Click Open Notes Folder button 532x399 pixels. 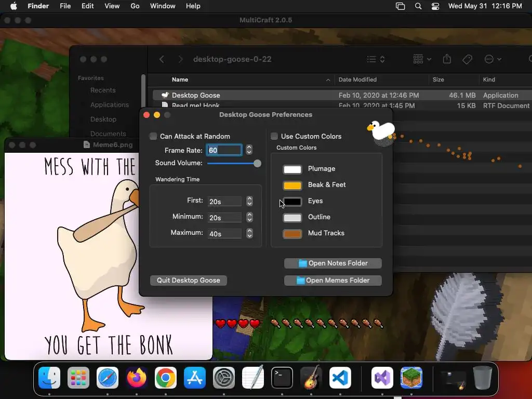tap(333, 263)
